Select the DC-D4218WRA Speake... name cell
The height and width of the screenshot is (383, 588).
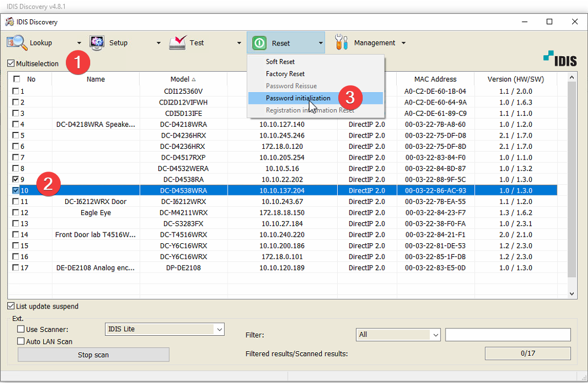(95, 124)
